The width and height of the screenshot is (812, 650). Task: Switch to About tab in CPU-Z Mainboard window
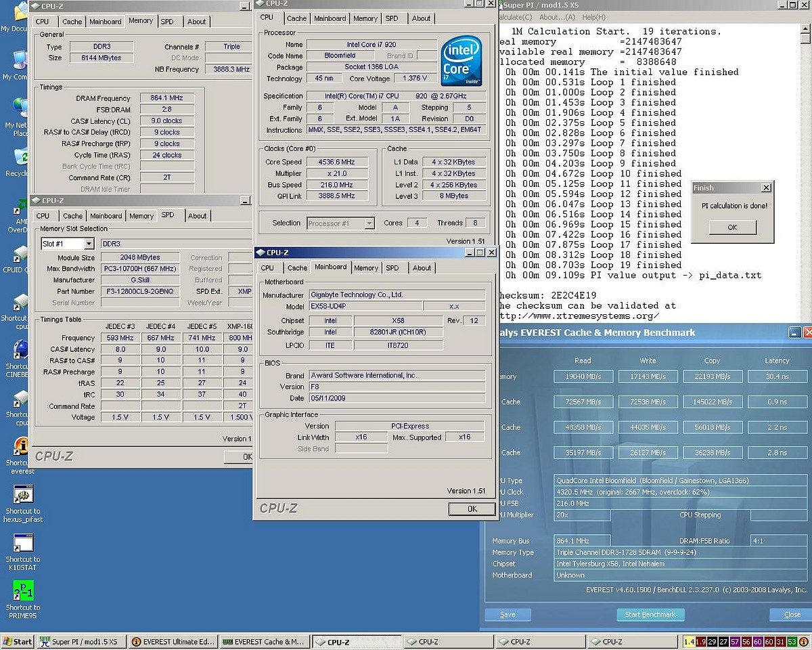[x=422, y=268]
